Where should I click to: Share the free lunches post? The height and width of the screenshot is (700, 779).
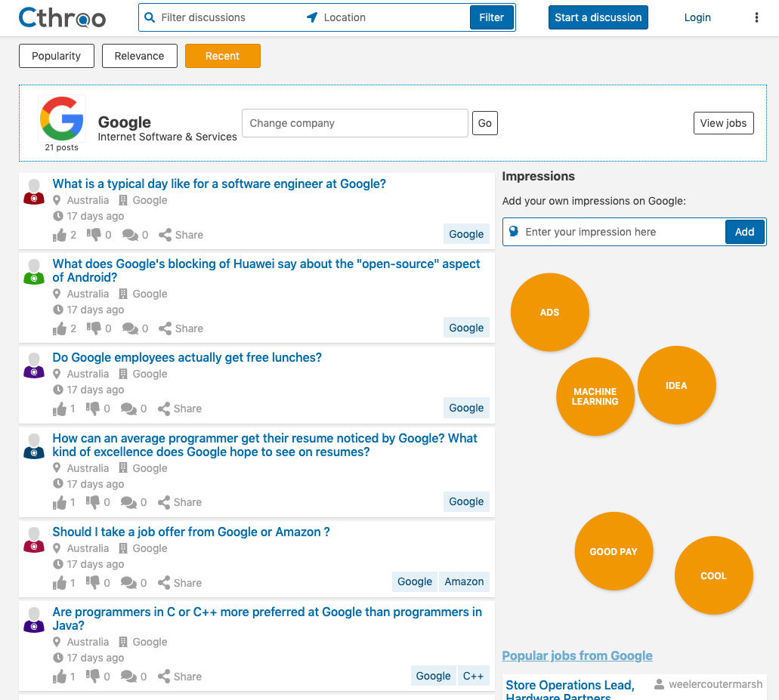(x=179, y=409)
